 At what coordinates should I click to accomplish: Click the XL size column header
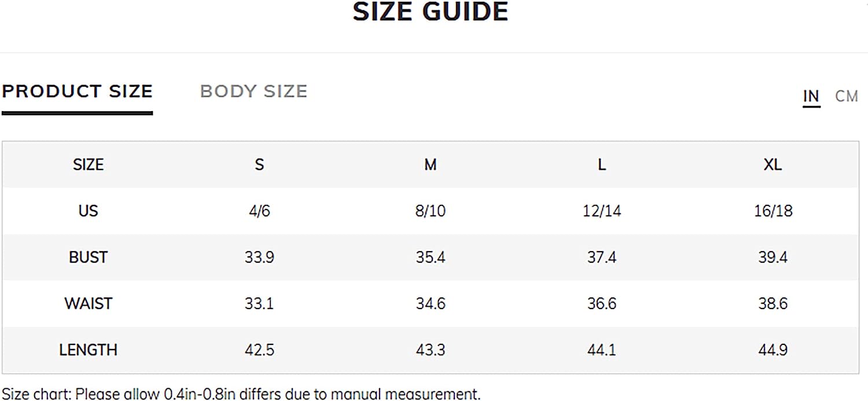click(773, 165)
